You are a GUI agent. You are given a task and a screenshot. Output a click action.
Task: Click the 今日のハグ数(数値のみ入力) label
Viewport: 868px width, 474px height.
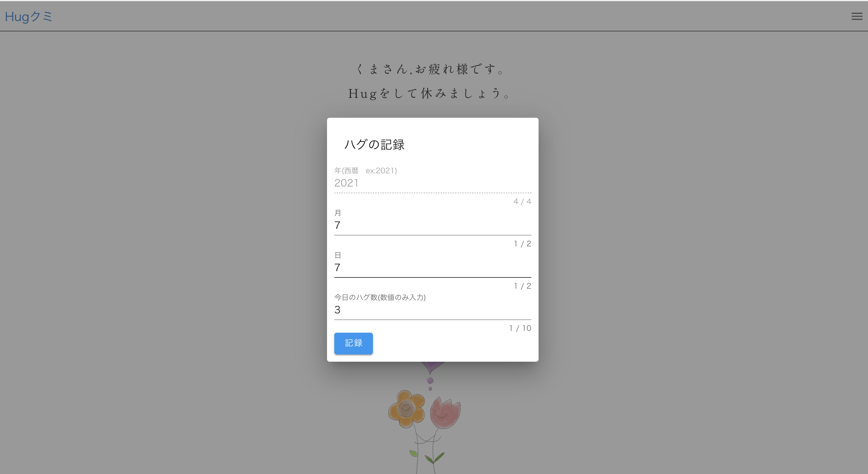(380, 298)
